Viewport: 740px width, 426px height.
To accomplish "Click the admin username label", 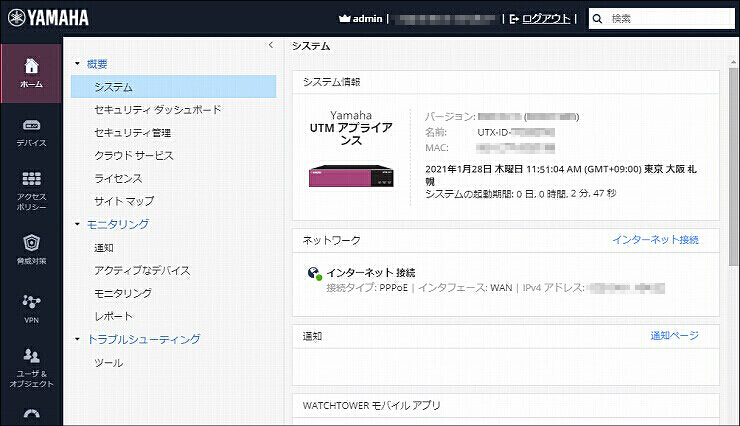I will [367, 19].
